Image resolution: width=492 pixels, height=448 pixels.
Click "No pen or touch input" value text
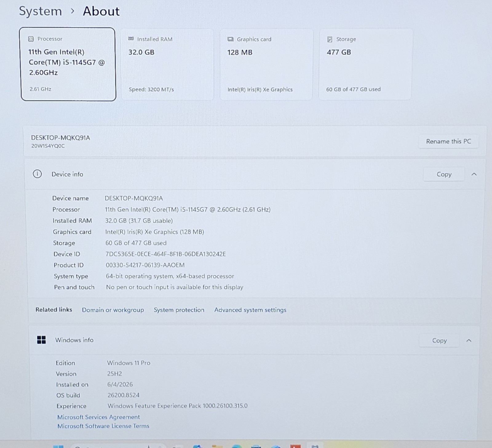coord(175,287)
